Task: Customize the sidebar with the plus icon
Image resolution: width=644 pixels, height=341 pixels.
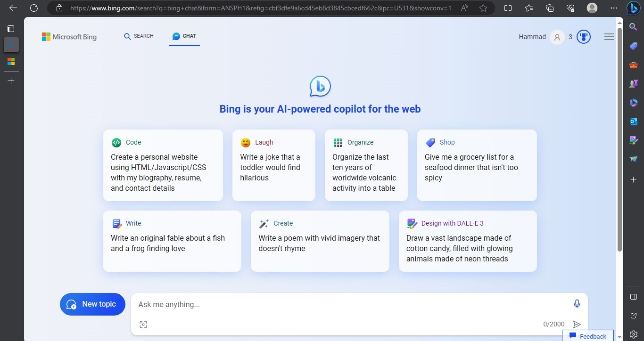Action: coord(634,180)
